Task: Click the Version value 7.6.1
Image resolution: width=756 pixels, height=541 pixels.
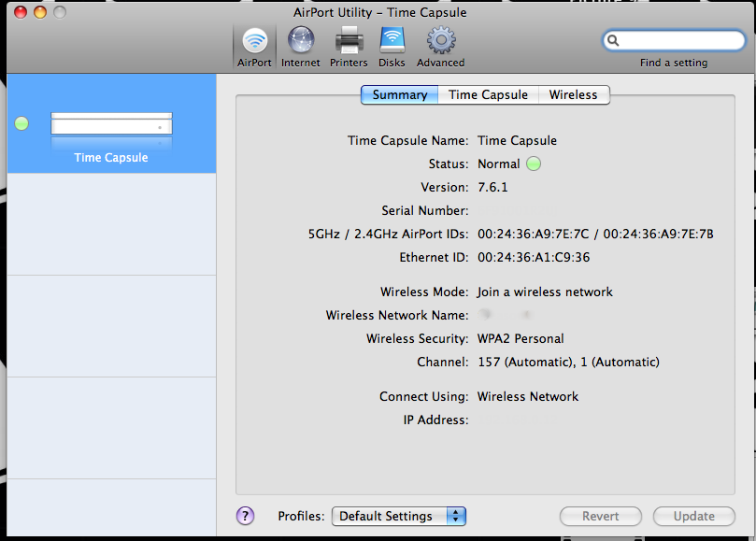Action: point(492,187)
